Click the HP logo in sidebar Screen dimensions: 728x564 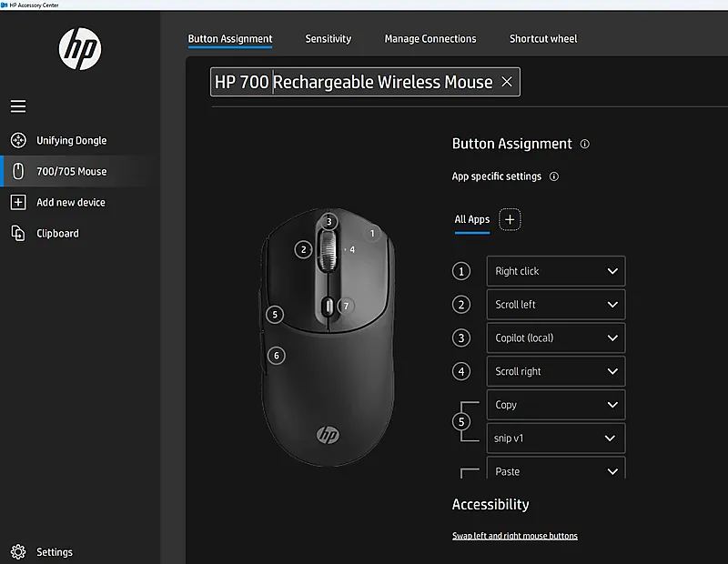(x=80, y=49)
